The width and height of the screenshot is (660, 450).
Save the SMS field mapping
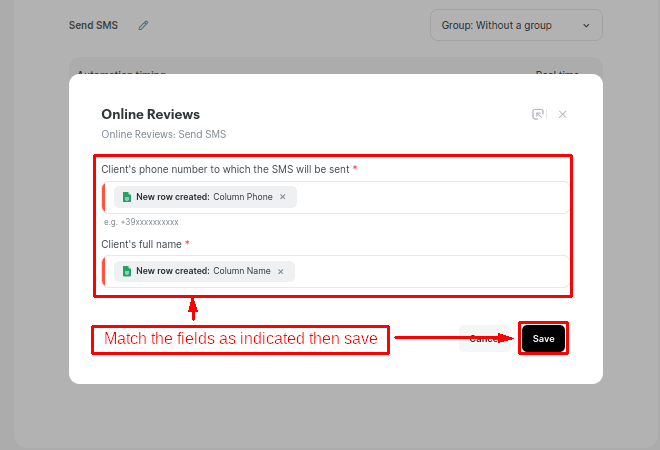point(543,339)
